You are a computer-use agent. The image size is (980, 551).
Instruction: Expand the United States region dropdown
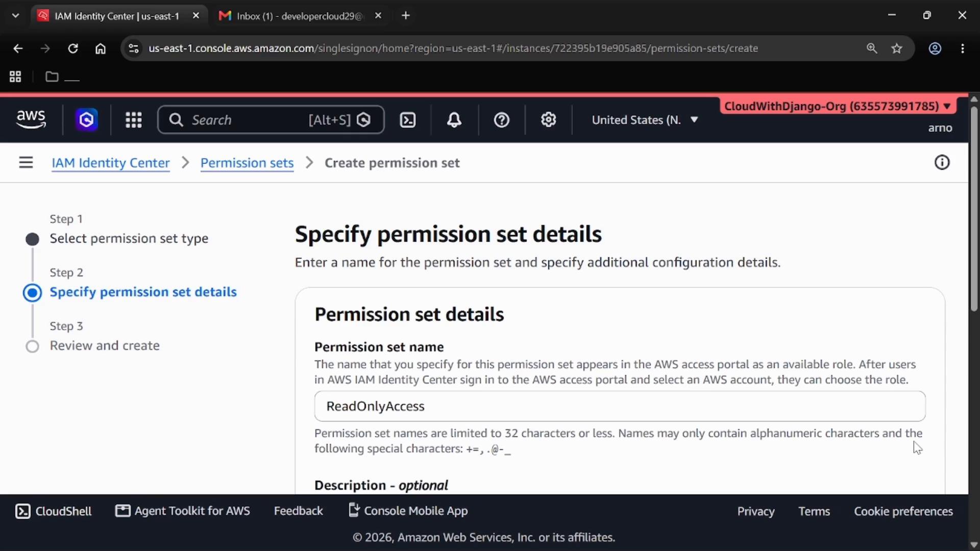point(645,120)
